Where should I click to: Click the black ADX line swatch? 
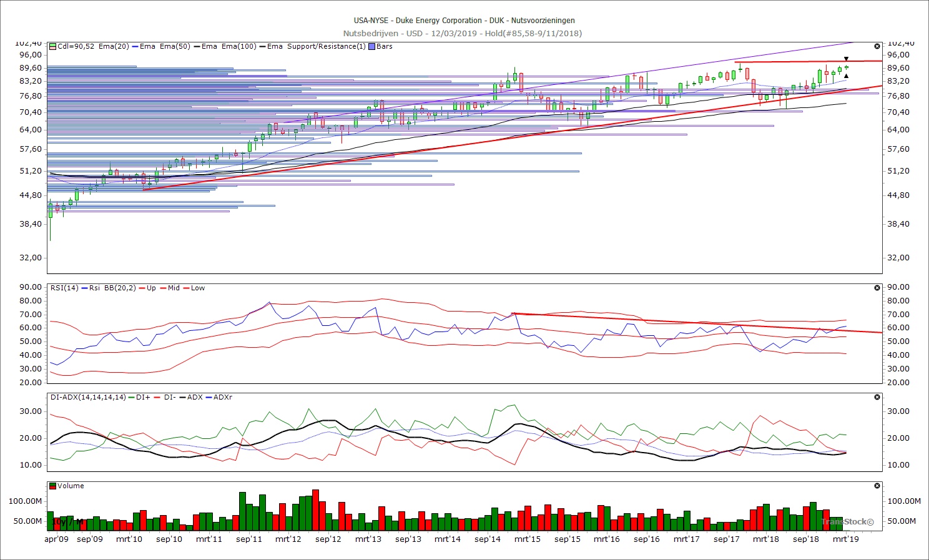[x=182, y=397]
